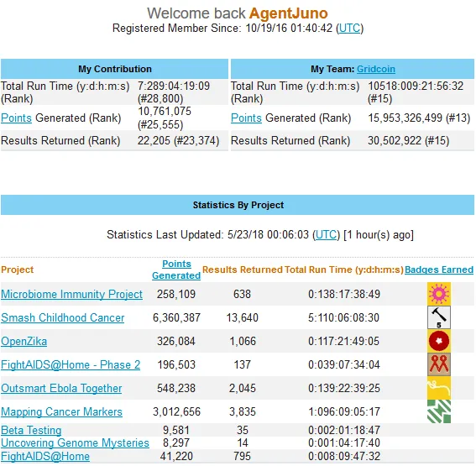Click points value 6,360,387
Viewport: 476px width, 466px height.
[x=176, y=317]
